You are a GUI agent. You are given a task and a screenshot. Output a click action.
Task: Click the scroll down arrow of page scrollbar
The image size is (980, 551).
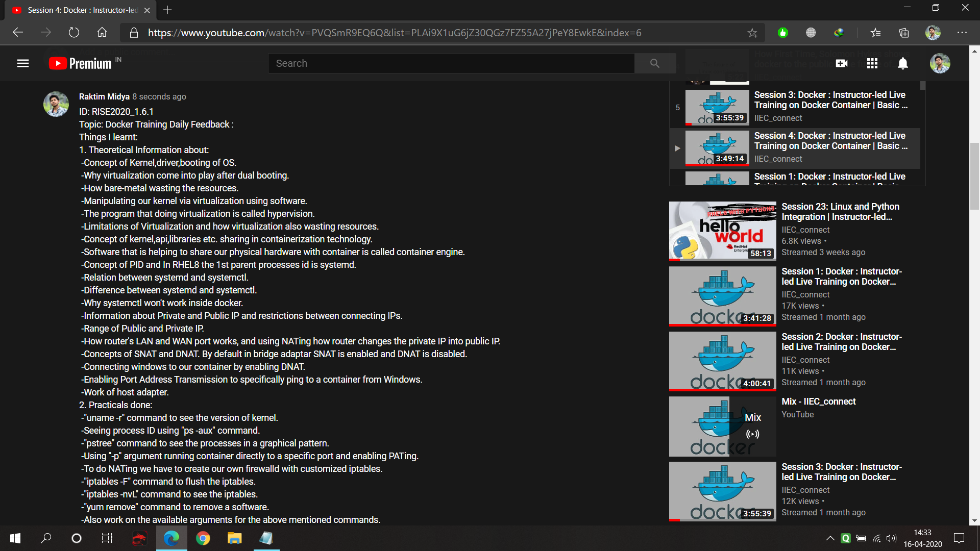pyautogui.click(x=974, y=521)
